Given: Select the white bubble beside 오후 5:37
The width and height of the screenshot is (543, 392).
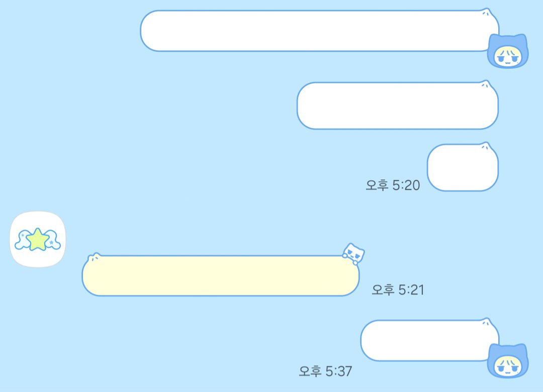Looking at the screenshot, I should click(430, 341).
